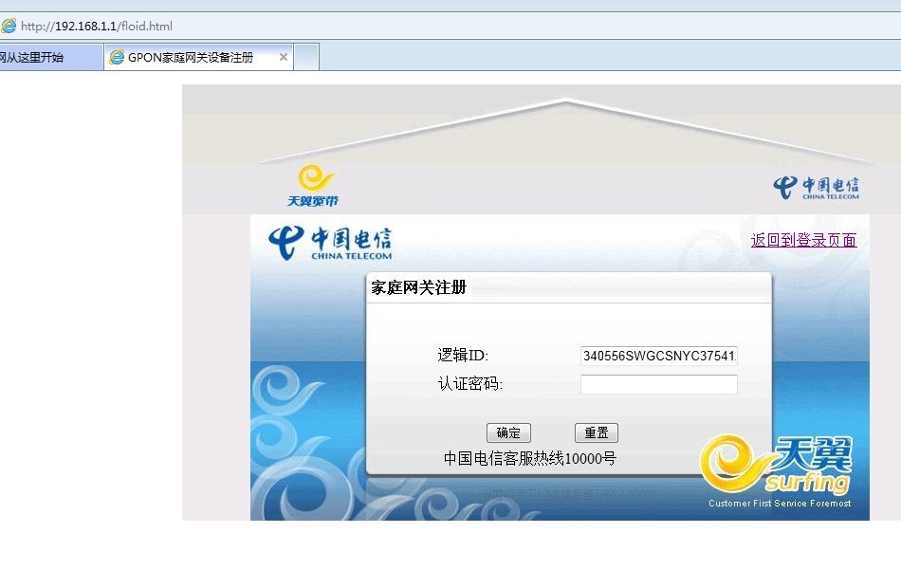Click the 天翼 surfing logo
901x588 pixels.
(x=777, y=465)
